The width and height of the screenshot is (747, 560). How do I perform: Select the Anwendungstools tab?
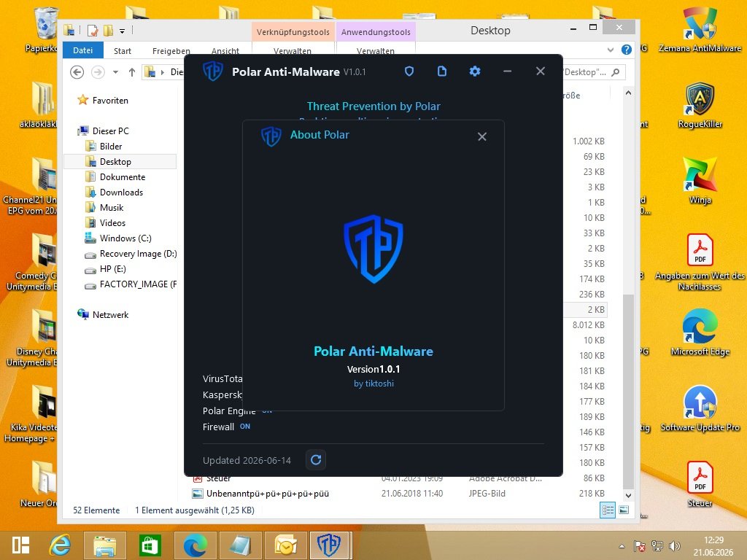tap(376, 32)
